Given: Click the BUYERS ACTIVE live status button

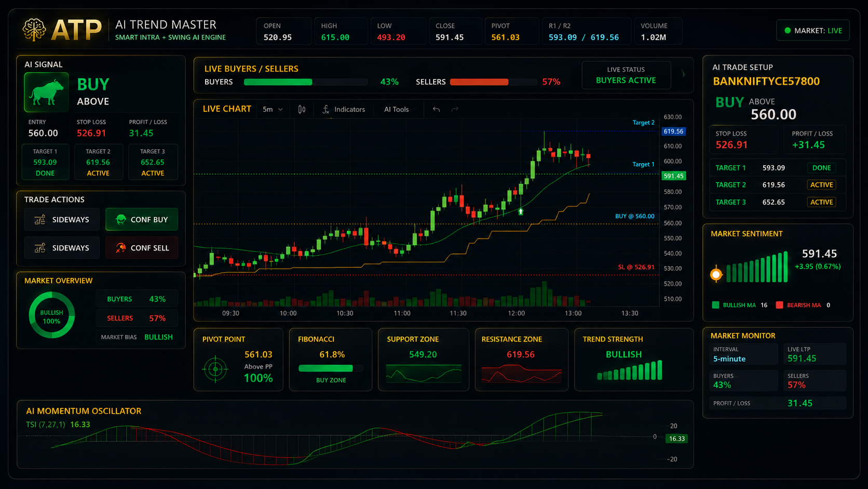Looking at the screenshot, I should 626,75.
